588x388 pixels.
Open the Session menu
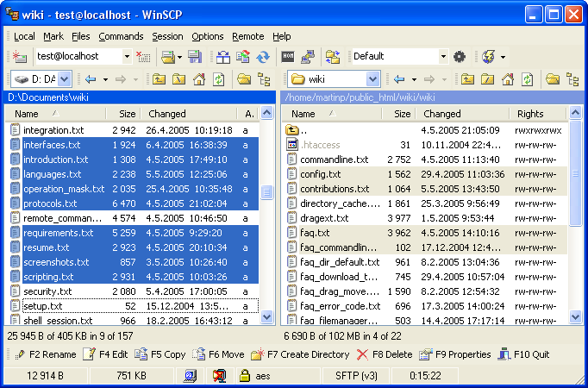pyautogui.click(x=167, y=36)
